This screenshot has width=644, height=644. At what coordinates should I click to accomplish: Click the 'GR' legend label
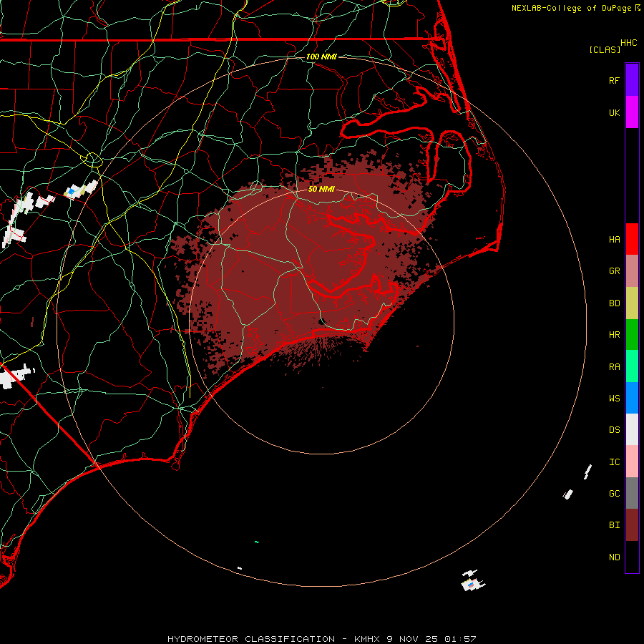tap(614, 271)
